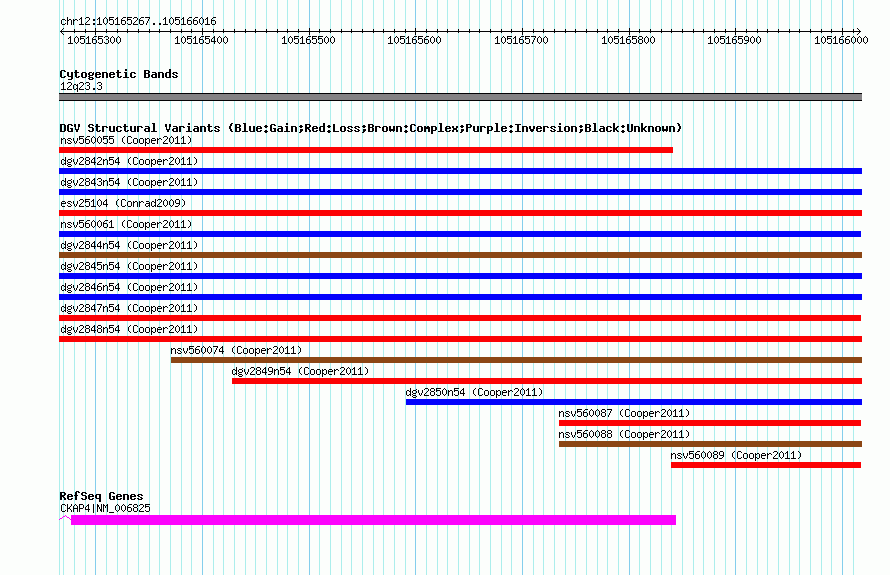
Task: Click ruler position 105165600
Action: click(x=414, y=40)
